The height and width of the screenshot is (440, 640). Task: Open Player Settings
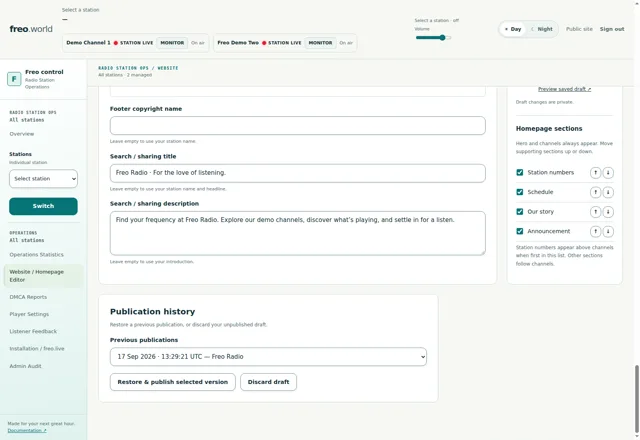tap(29, 314)
